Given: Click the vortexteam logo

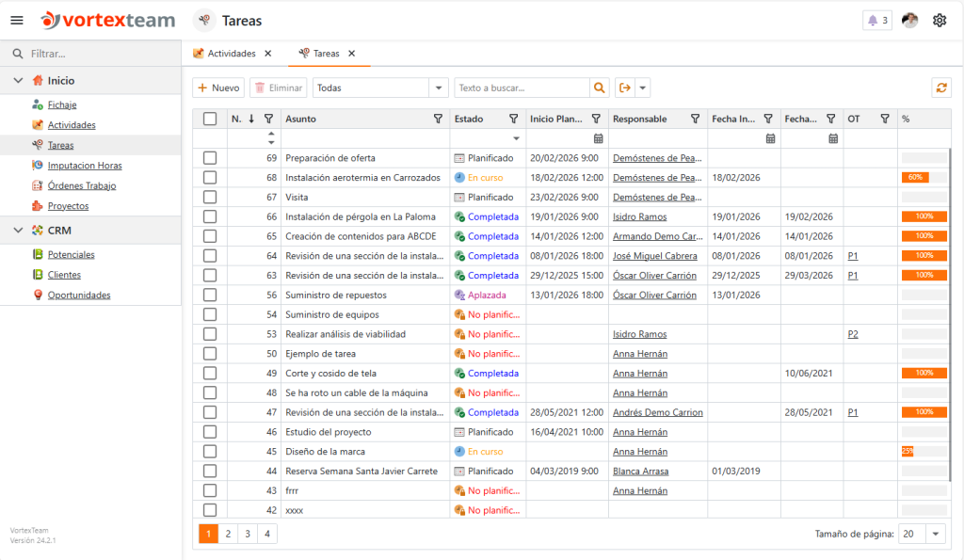Looking at the screenshot, I should click(x=108, y=21).
